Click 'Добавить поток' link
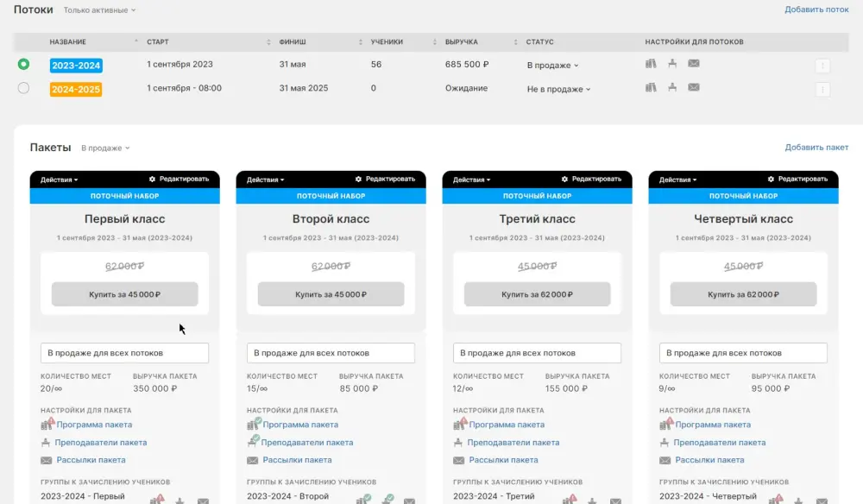The image size is (863, 504). [816, 9]
